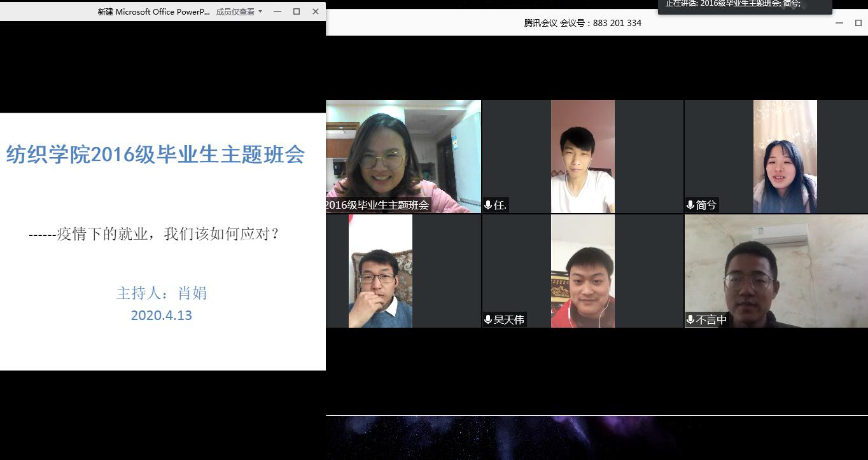Maximize the 腾讯会议 meeting window
Image resolution: width=868 pixels, height=460 pixels.
(x=858, y=23)
